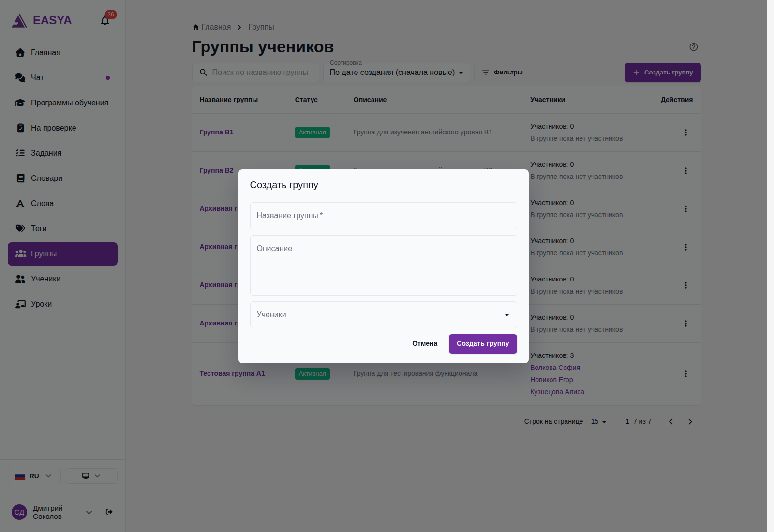Focus the Описание text area
The height and width of the screenshot is (532, 774).
pos(383,266)
